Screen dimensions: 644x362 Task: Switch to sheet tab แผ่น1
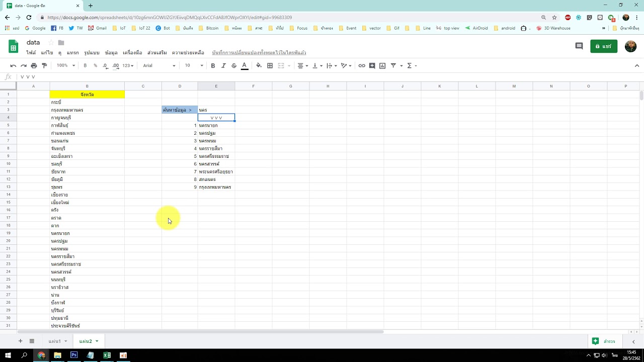[54, 341]
